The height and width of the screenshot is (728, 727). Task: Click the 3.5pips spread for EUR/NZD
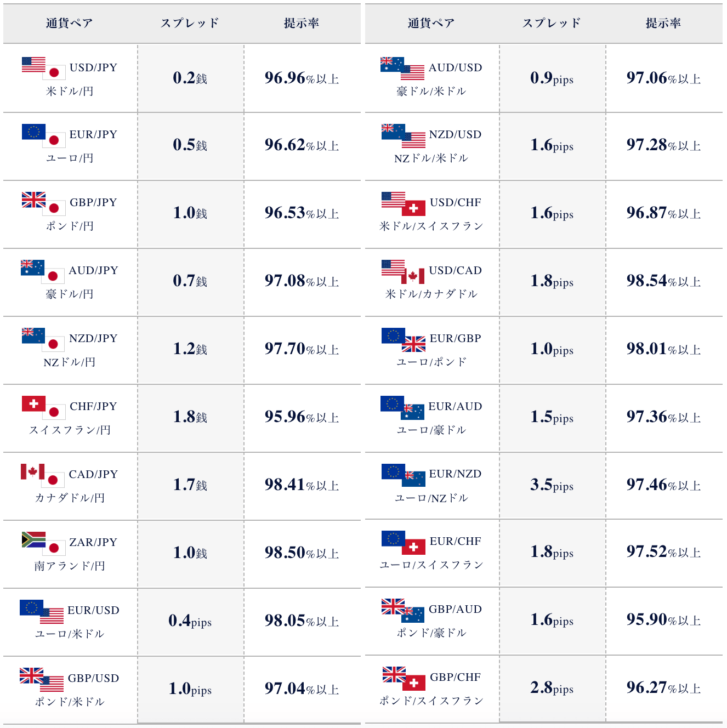point(552,485)
